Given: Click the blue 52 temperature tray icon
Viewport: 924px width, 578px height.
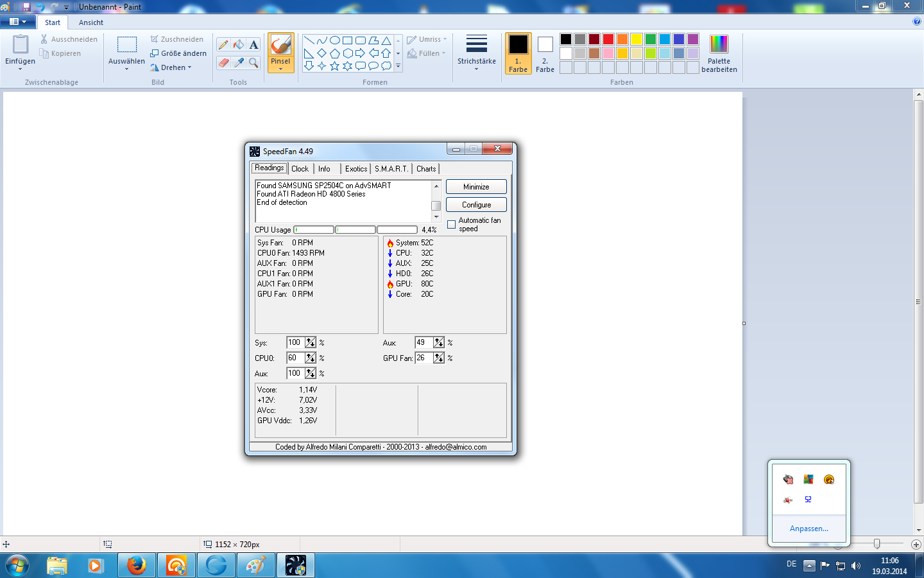Looking at the screenshot, I should click(x=809, y=499).
